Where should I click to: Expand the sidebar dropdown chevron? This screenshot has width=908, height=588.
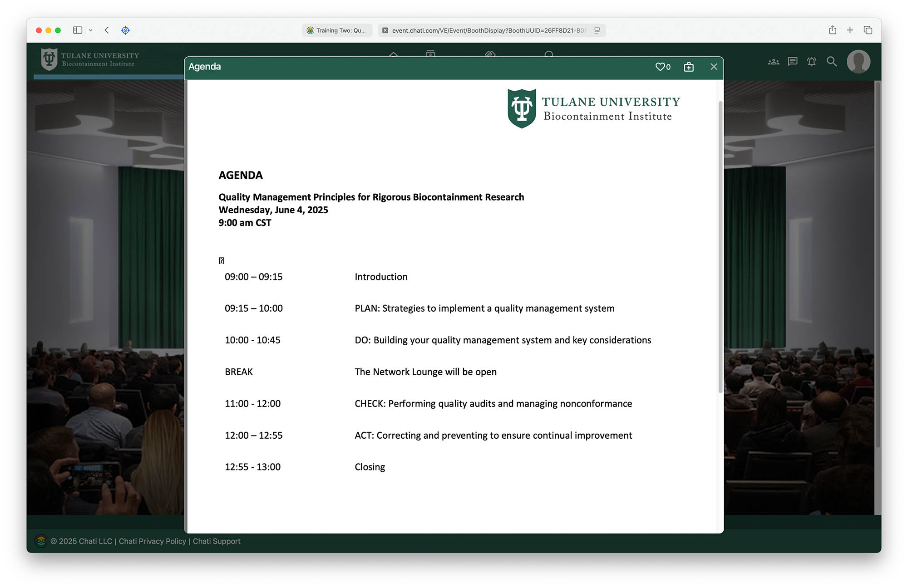click(x=91, y=30)
